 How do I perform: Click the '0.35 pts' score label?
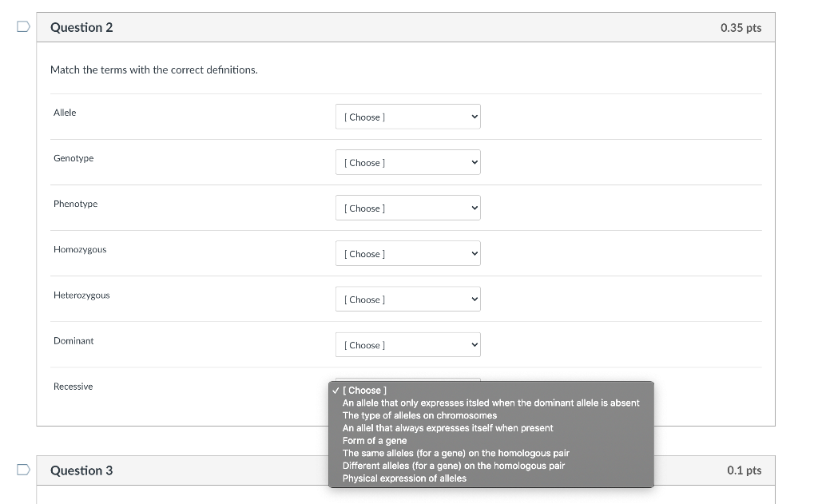tap(741, 28)
